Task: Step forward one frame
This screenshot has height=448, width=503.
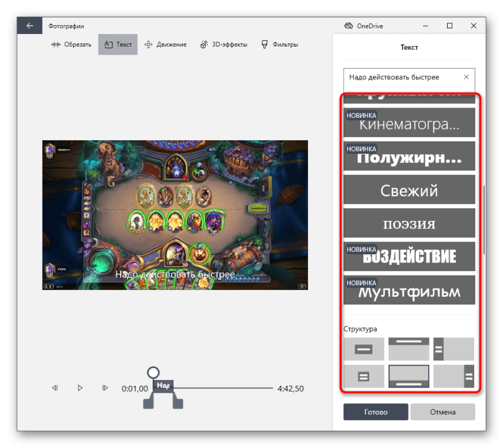Action: click(x=105, y=388)
